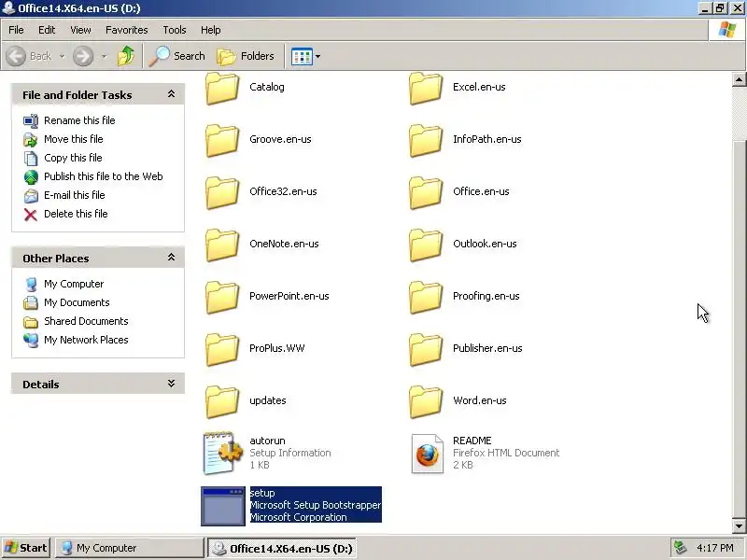Select the Groove.en-us folder icon
747x560 pixels.
(x=222, y=141)
